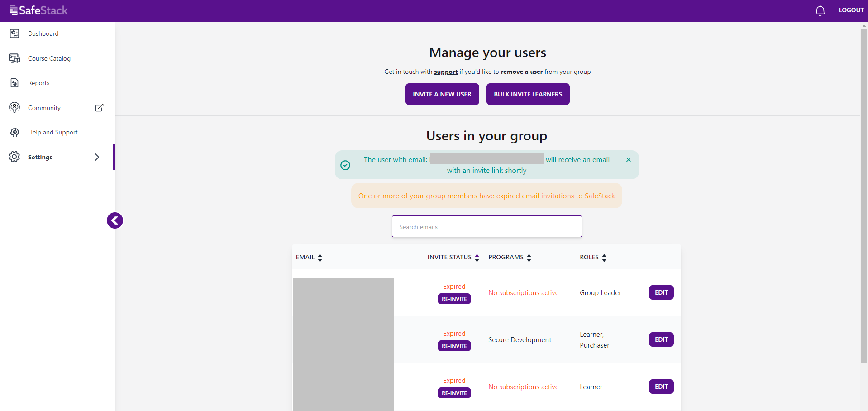The height and width of the screenshot is (411, 868).
Task: Click Bulk Invite Learners button
Action: [x=528, y=94]
